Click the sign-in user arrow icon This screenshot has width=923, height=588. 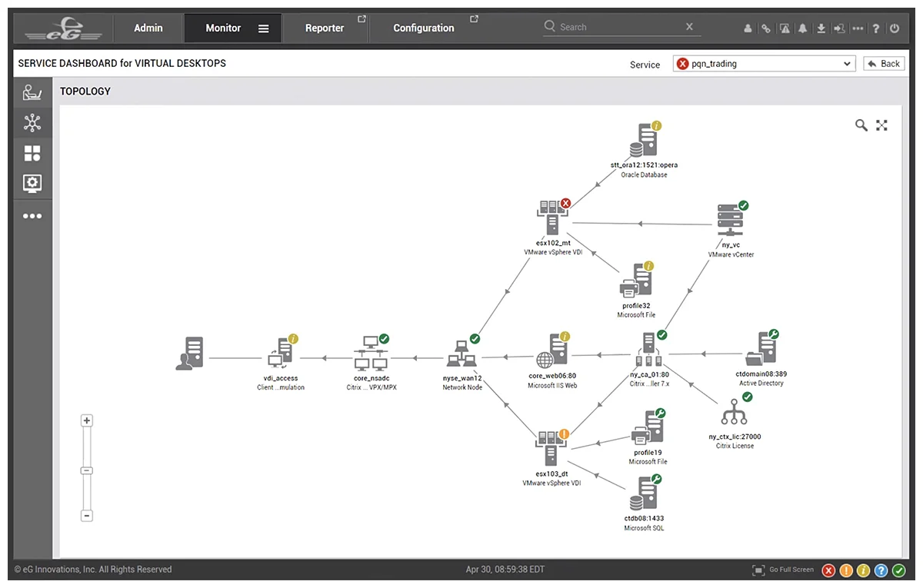click(x=839, y=28)
